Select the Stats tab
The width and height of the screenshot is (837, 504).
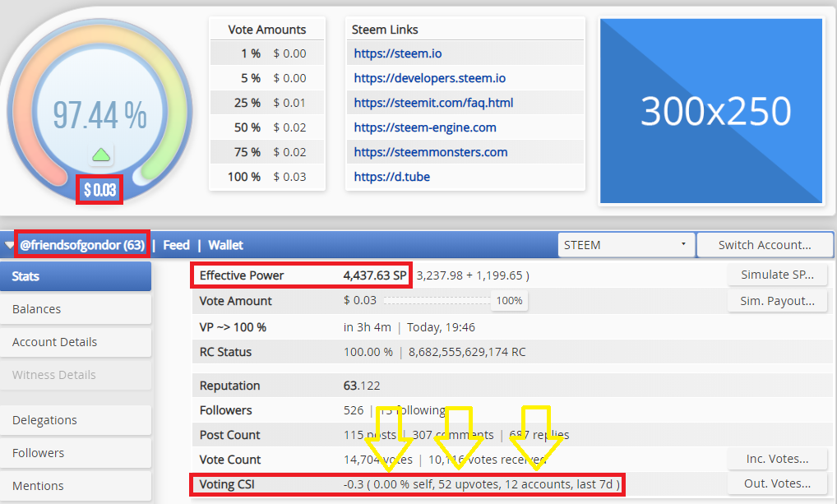pyautogui.click(x=76, y=276)
